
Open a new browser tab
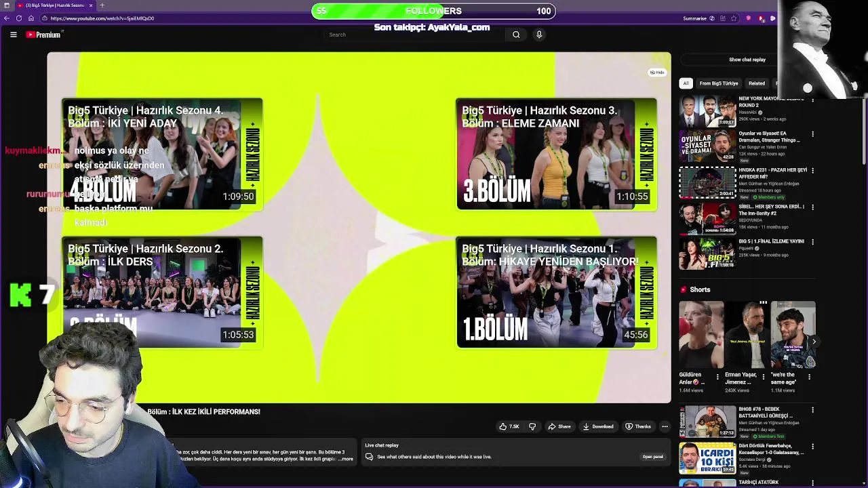tap(102, 5)
